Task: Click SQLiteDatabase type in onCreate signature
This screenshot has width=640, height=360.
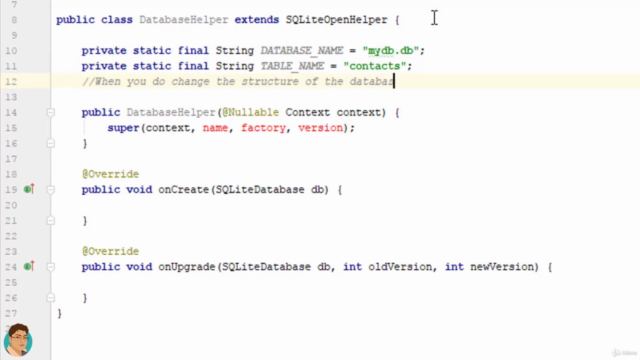Action: click(260, 189)
